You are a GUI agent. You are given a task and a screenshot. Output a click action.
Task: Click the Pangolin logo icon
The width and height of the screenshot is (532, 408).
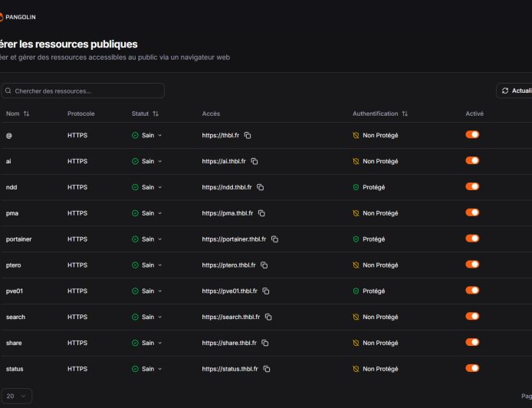point(2,16)
